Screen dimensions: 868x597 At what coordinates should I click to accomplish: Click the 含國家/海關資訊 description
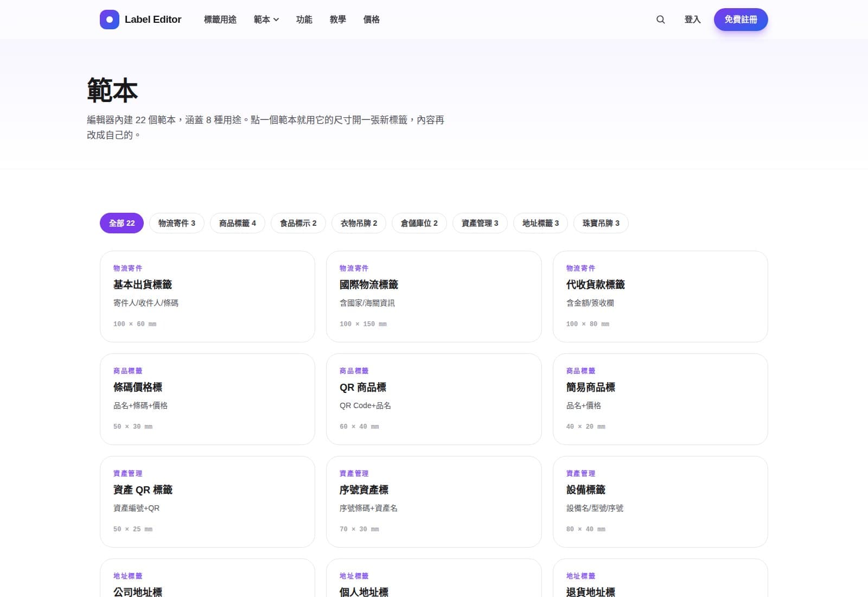(367, 303)
